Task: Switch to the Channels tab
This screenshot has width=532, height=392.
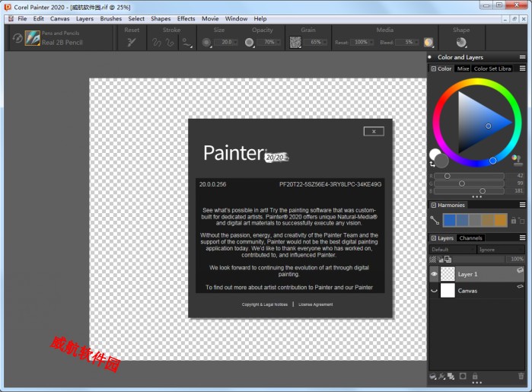Action: pos(470,238)
